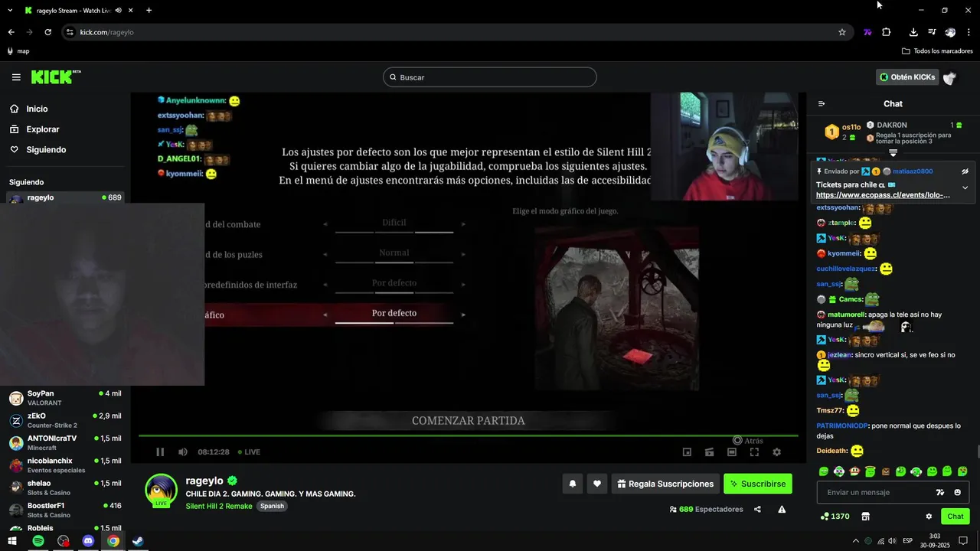Image resolution: width=980 pixels, height=551 pixels.
Task: Open the profile avatar menu
Action: 950,77
